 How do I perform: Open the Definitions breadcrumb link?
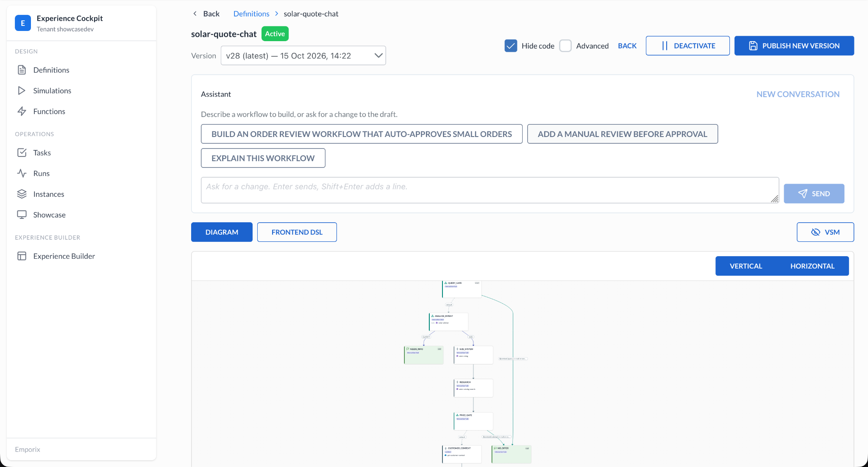coord(251,14)
